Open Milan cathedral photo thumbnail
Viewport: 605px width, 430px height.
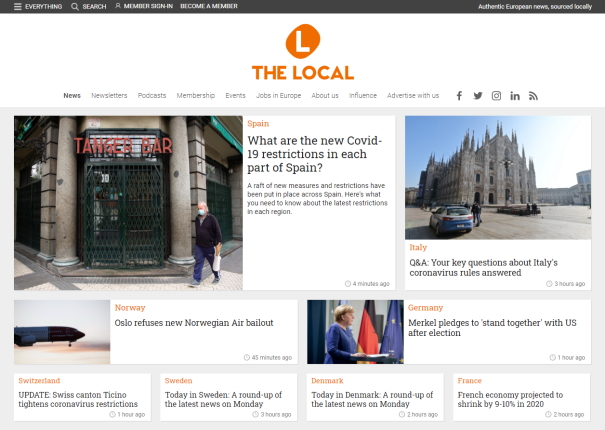498,178
